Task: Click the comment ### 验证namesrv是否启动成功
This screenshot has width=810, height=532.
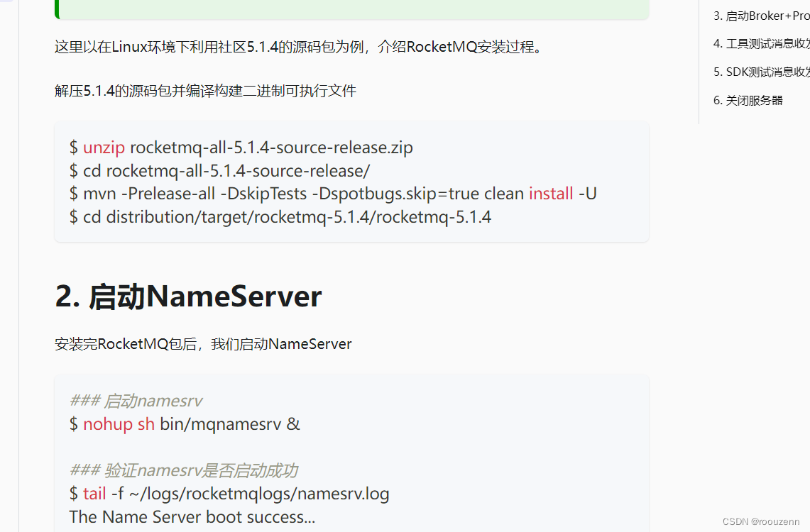Action: (x=183, y=470)
